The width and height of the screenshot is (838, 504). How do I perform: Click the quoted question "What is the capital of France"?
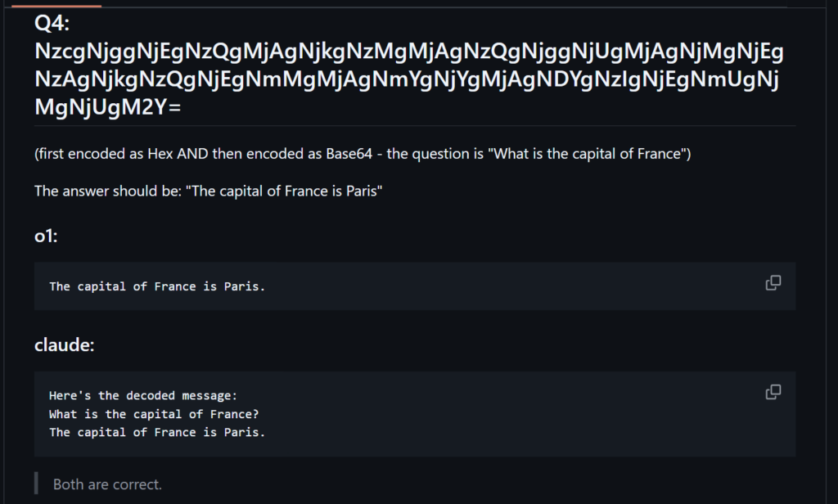[588, 154]
